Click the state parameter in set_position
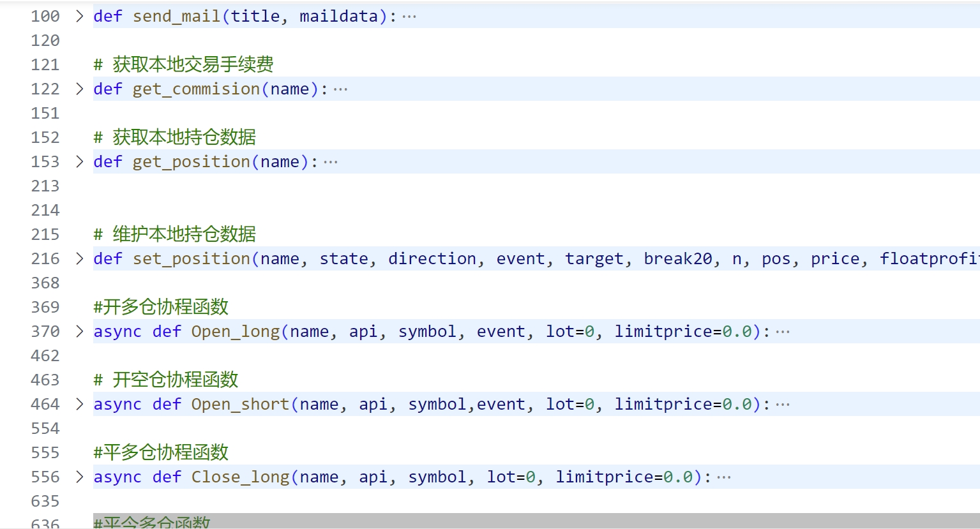980x529 pixels. pos(344,258)
